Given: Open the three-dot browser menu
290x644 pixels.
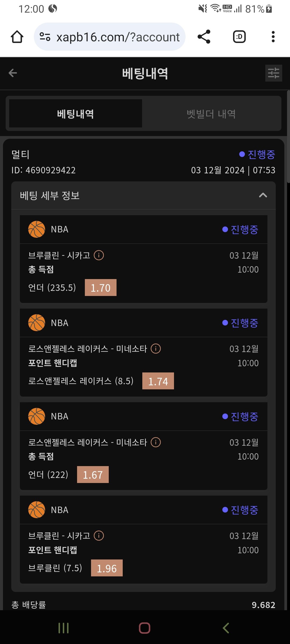Looking at the screenshot, I should (273, 37).
